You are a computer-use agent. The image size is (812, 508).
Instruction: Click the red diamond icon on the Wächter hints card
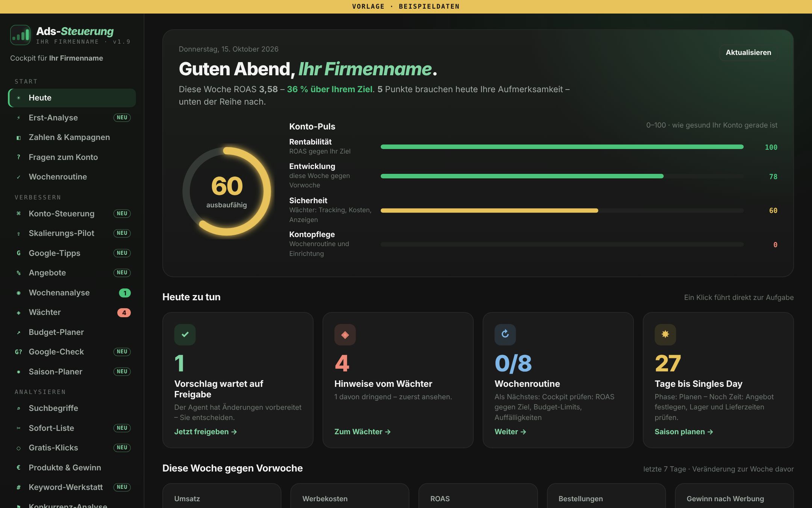point(345,335)
